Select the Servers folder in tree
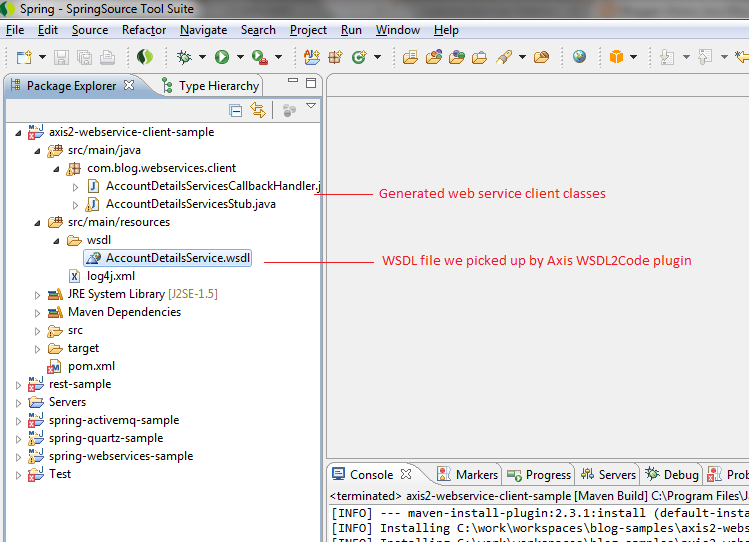This screenshot has height=542, width=749. [57, 402]
